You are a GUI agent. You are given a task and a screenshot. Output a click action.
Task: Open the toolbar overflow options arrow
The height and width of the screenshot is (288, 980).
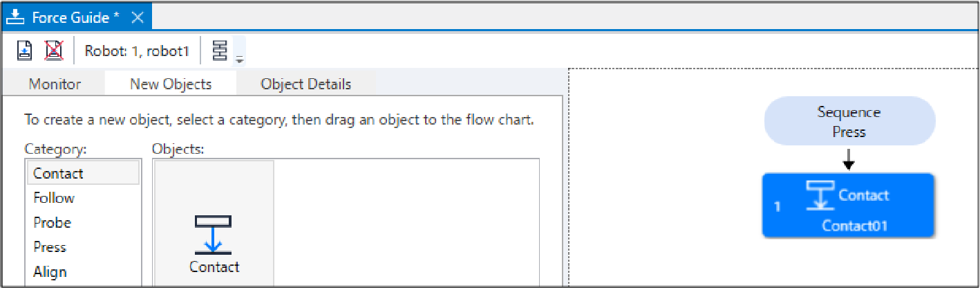(x=240, y=60)
